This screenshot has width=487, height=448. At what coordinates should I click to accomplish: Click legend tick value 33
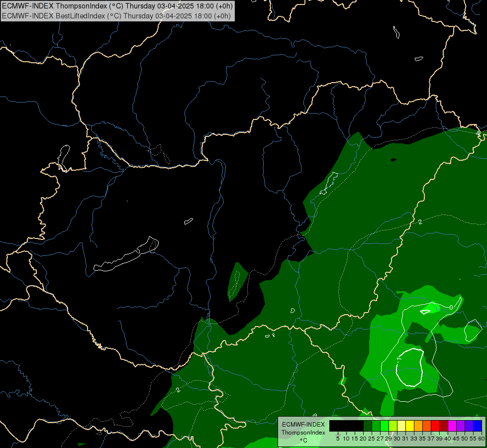pyautogui.click(x=414, y=439)
